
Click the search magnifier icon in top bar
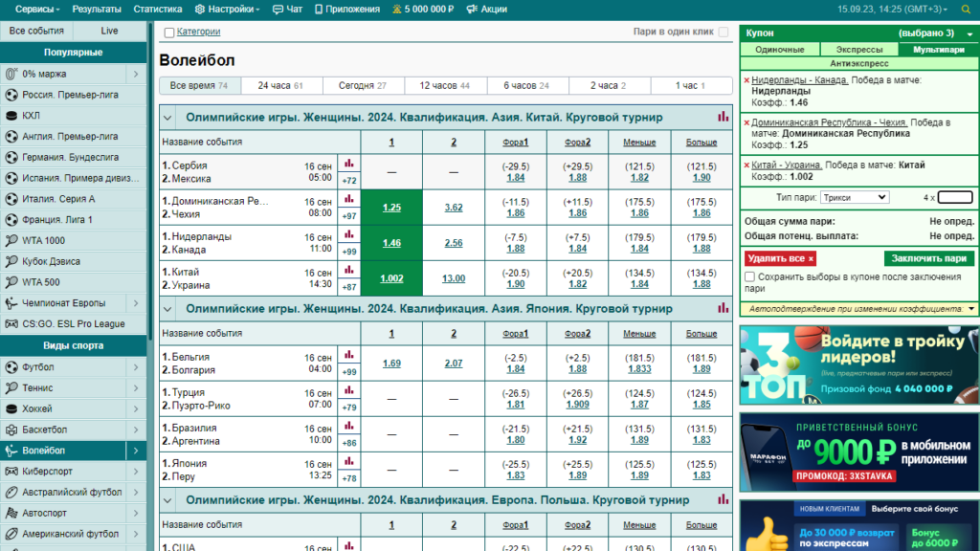966,10
